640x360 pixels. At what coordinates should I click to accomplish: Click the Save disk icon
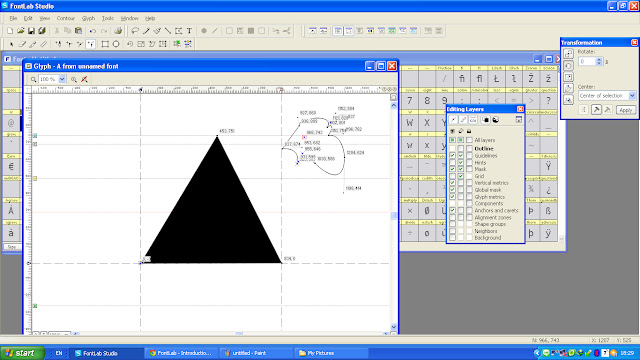[x=31, y=31]
